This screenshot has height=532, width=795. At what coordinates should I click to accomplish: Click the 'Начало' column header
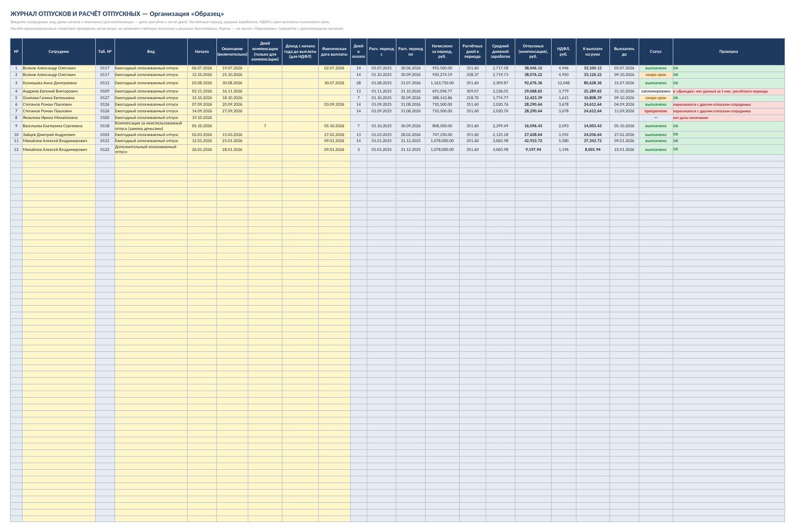click(202, 51)
